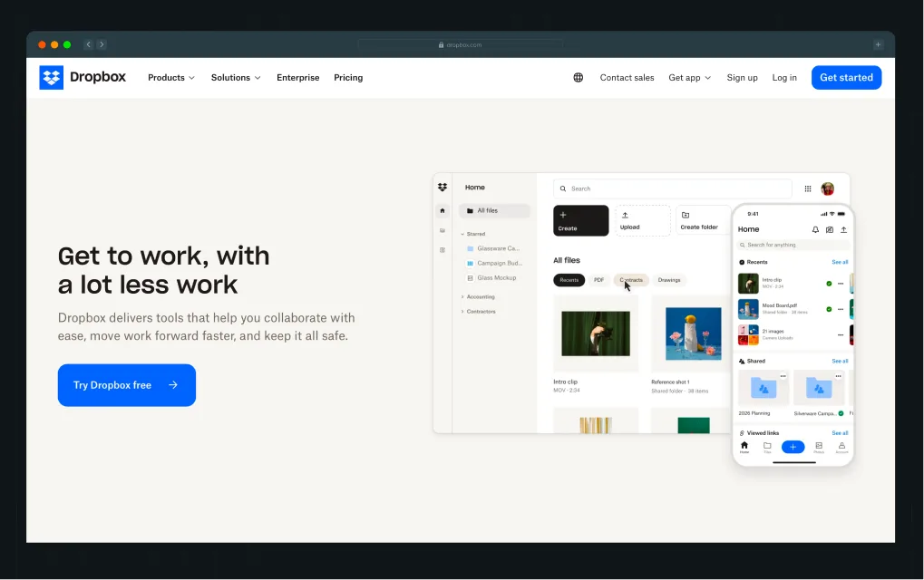Click the Upload tile
The width and height of the screenshot is (924, 580).
(x=643, y=220)
